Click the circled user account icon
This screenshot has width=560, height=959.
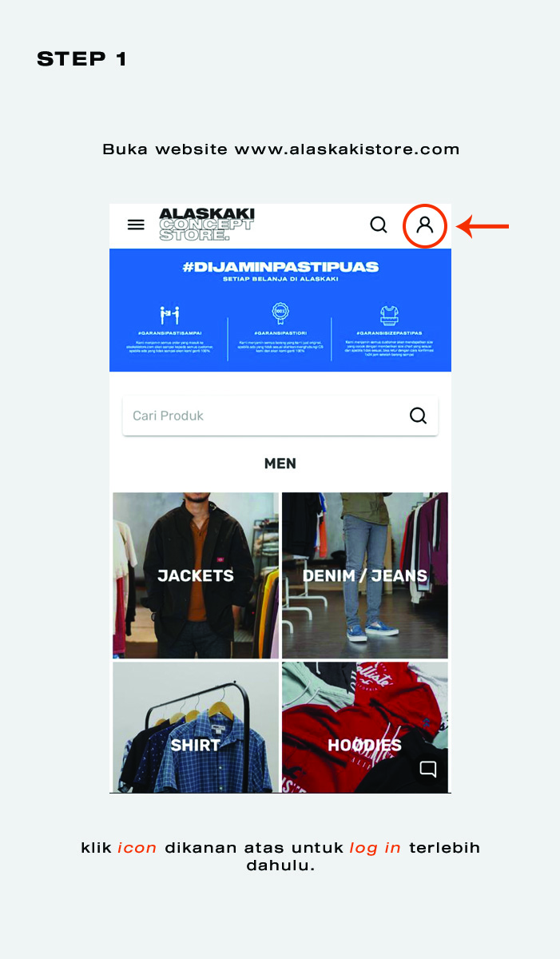(x=425, y=225)
